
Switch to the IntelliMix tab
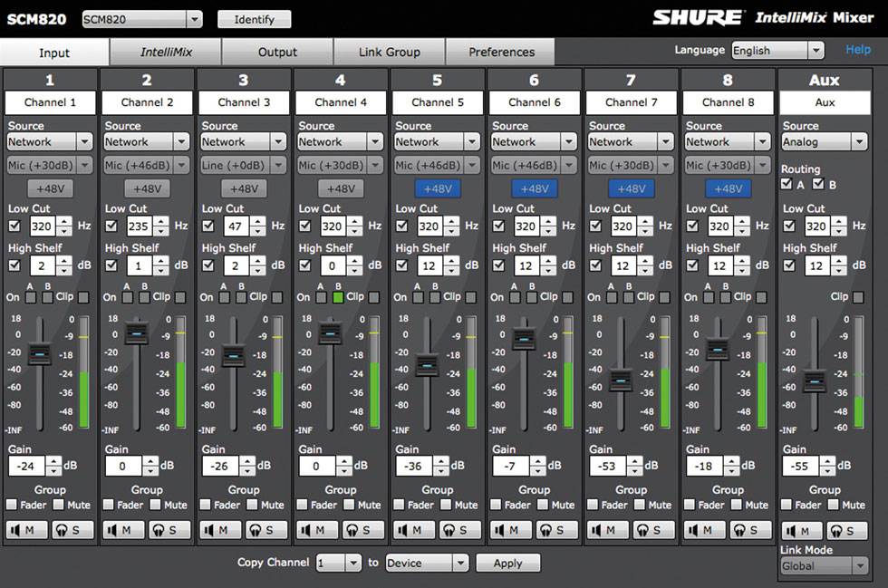tap(166, 52)
